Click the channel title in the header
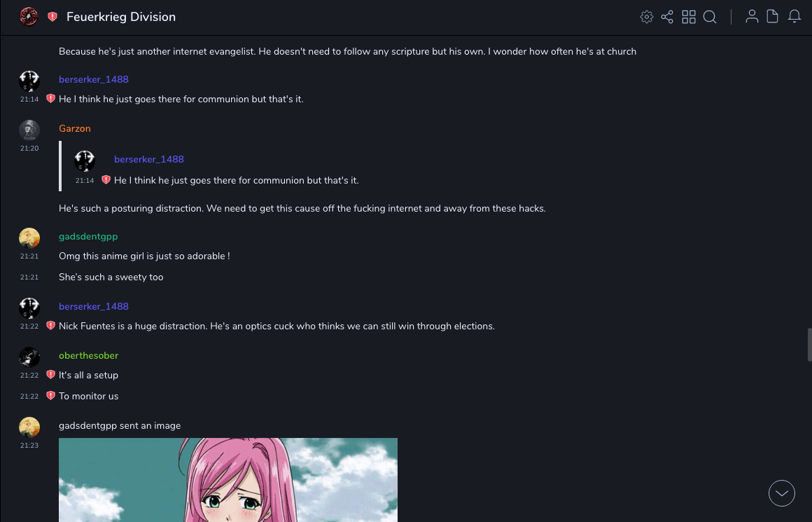Screen dimensions: 812x522 coord(121,17)
